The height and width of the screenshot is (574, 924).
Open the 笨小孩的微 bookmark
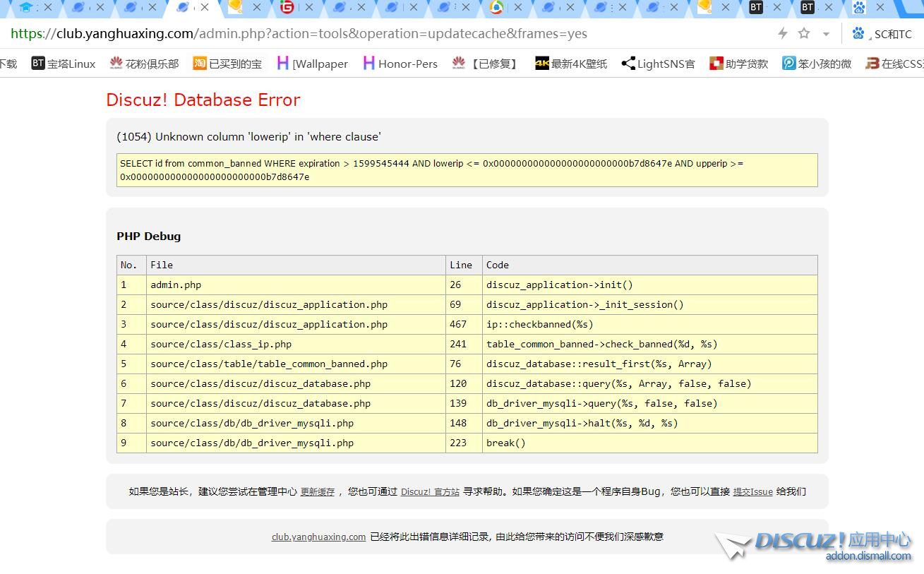coord(817,64)
